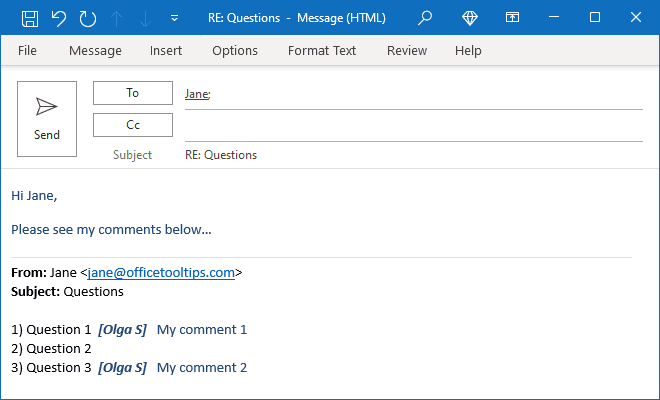
Task: Select the Jane recipient in the To field
Action: tap(197, 93)
